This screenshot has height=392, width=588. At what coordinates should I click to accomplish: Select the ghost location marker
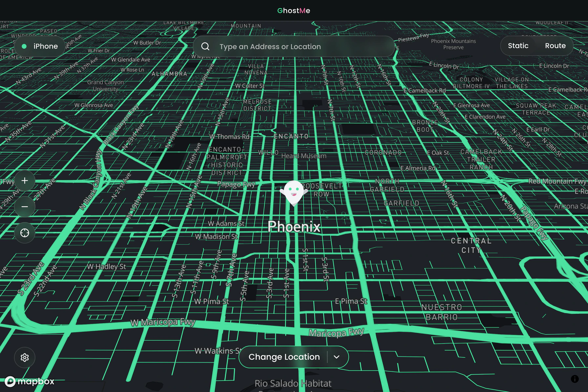point(294,193)
